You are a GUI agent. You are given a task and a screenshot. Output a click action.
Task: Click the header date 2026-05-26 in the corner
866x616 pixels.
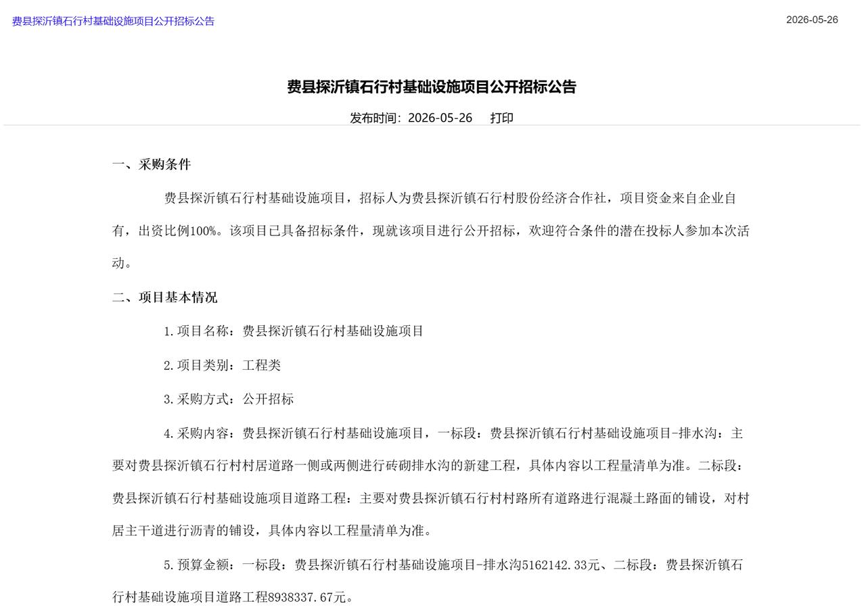click(812, 20)
